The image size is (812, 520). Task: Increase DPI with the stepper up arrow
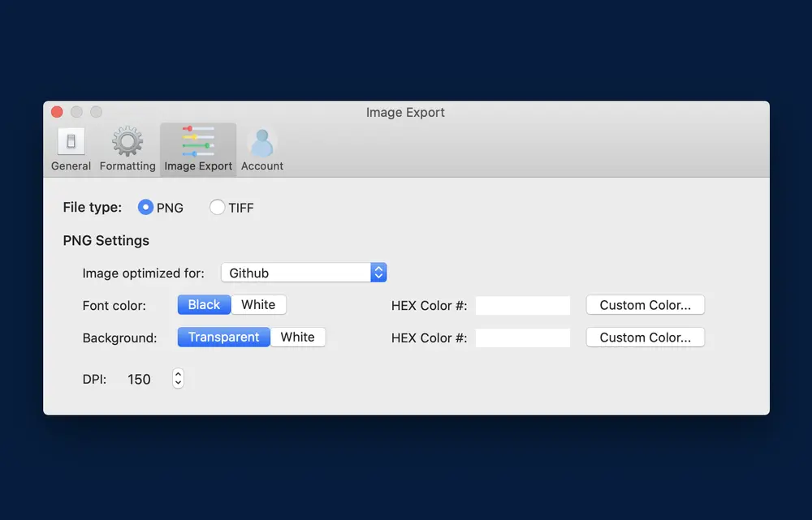pos(179,374)
